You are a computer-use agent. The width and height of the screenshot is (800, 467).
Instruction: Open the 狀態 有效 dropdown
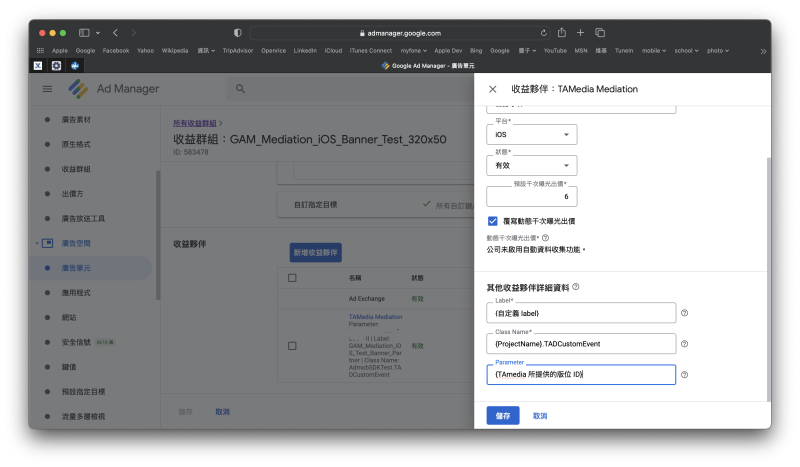click(532, 165)
